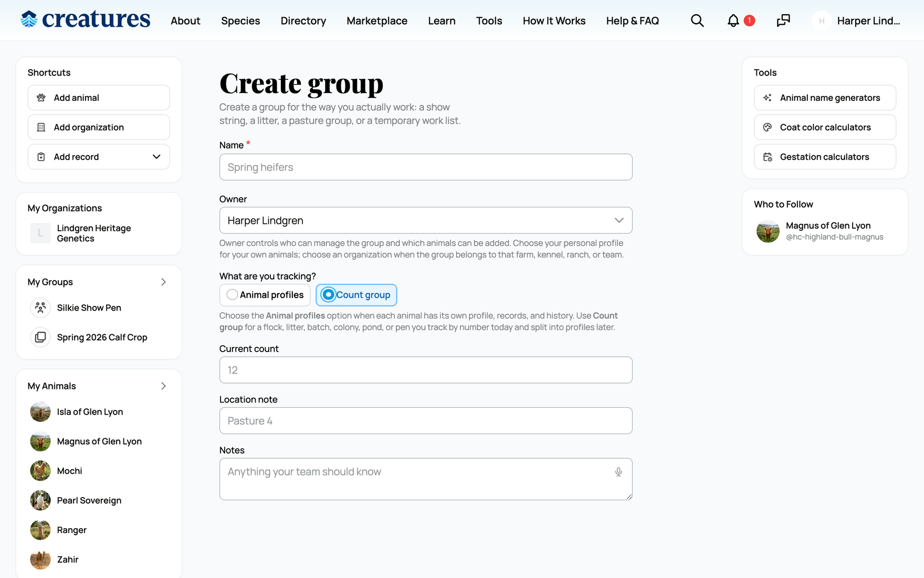This screenshot has height=578, width=924.
Task: Click the clipboard icon beside Add record
Action: click(41, 157)
